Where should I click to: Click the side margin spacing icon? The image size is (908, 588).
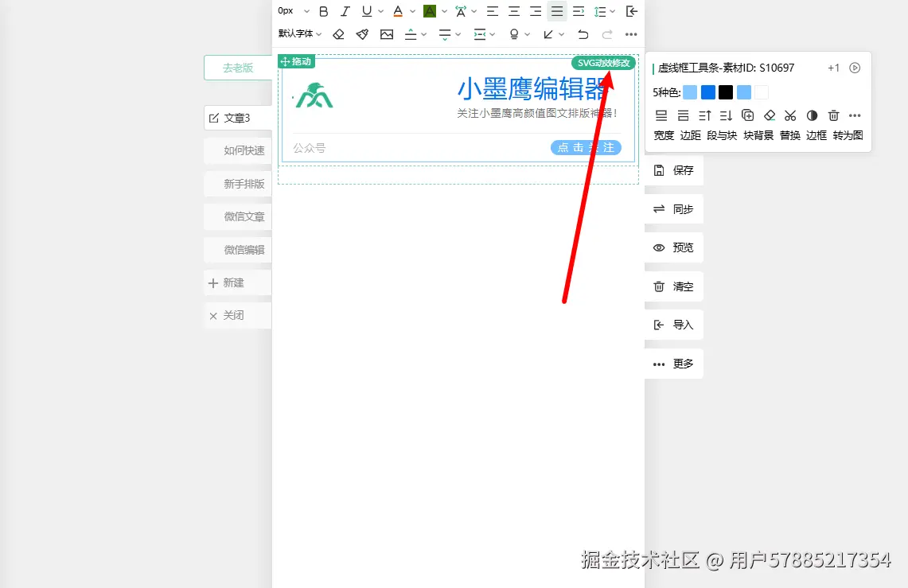(480, 34)
